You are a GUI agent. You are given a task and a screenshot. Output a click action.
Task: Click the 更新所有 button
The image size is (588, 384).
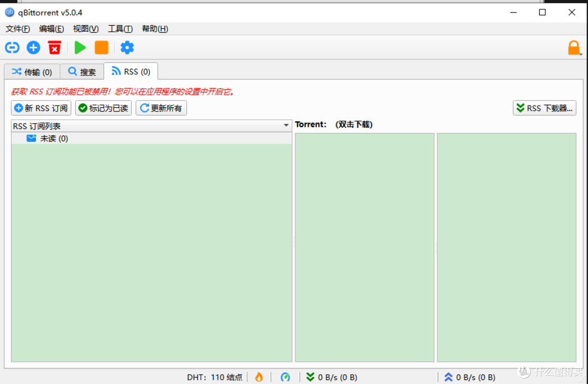click(x=161, y=108)
